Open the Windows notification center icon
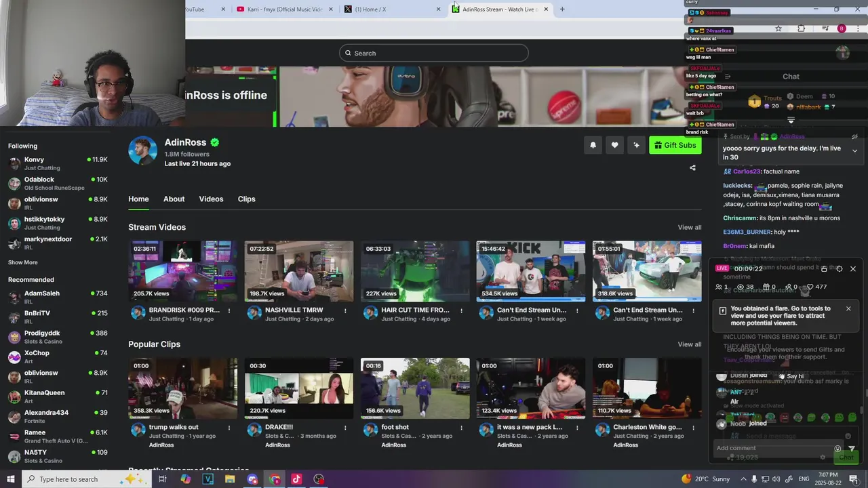 pyautogui.click(x=853, y=479)
